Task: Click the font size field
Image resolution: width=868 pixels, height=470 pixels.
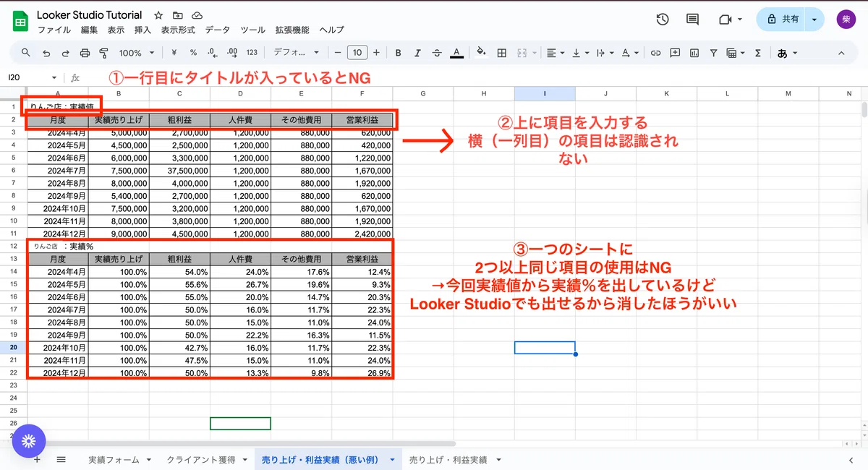Action: tap(357, 53)
